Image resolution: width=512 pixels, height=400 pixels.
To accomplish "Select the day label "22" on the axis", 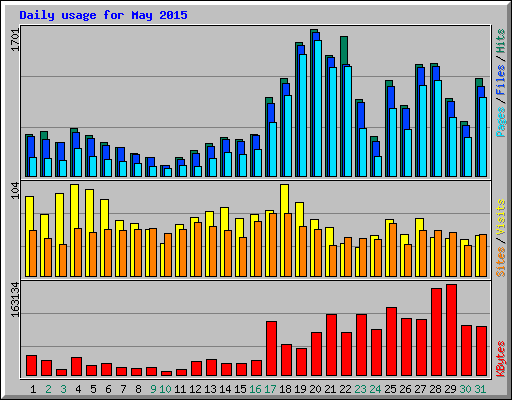I will [345, 389].
